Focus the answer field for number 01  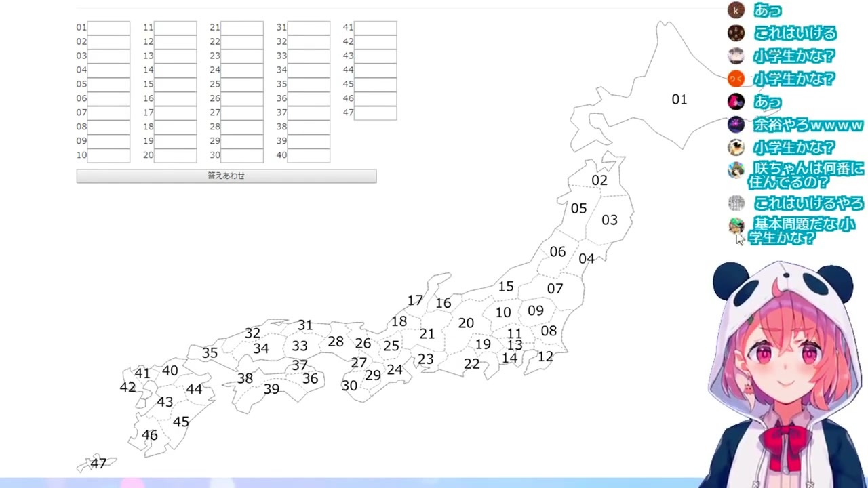108,28
